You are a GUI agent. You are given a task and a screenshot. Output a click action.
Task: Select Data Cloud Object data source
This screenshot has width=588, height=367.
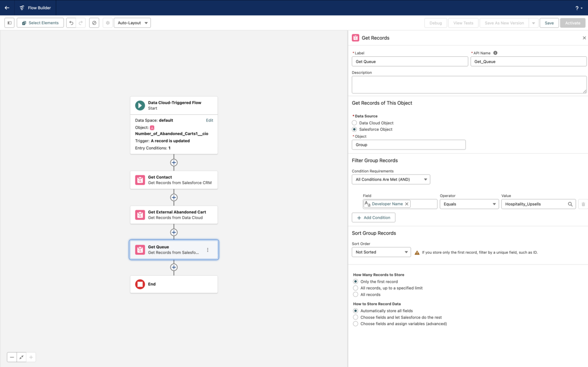pos(355,123)
